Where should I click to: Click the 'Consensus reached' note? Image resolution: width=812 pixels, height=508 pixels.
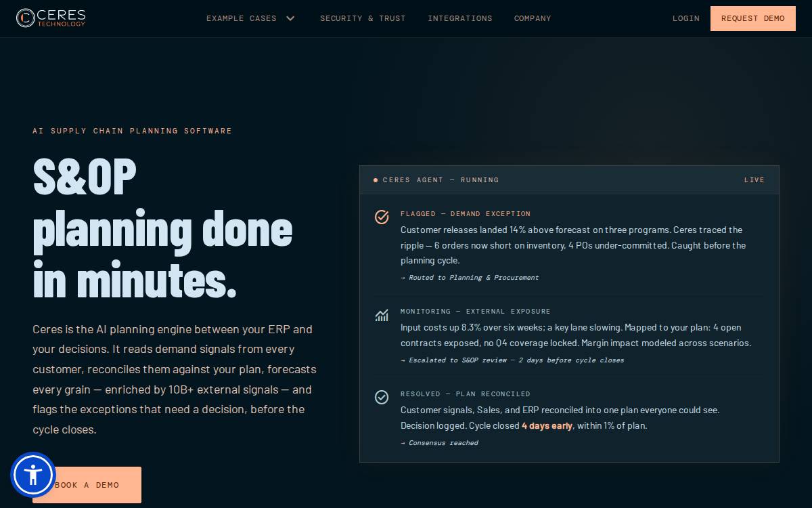439,443
